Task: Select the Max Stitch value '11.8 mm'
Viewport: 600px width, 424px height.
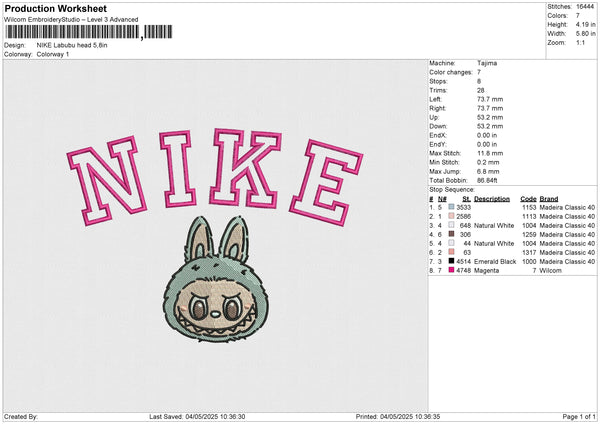Action: pos(490,153)
